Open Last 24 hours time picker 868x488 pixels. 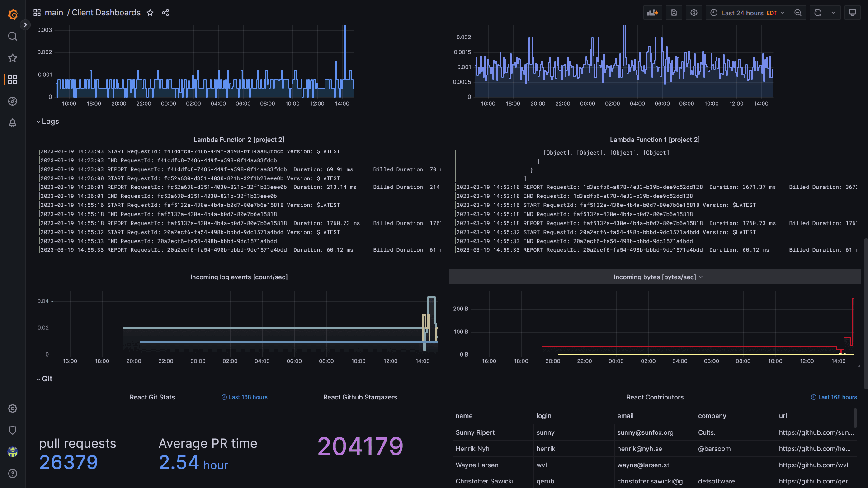pos(747,13)
